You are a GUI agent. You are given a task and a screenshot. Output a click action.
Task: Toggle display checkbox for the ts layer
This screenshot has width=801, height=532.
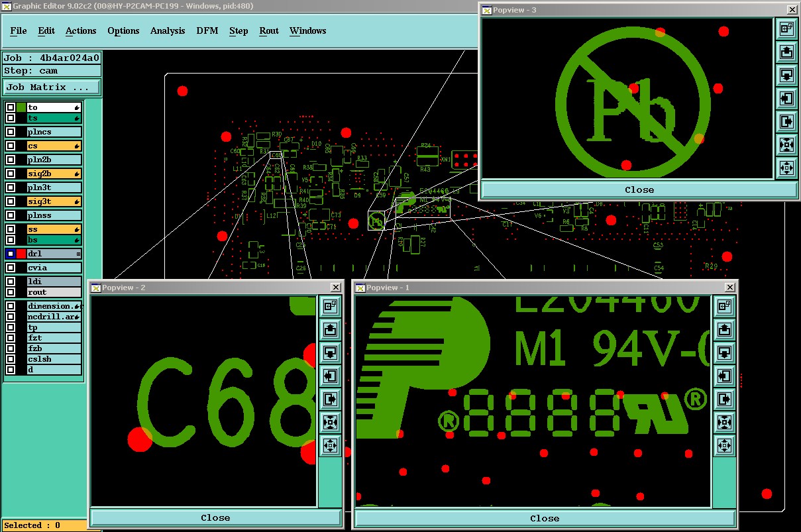coord(11,118)
